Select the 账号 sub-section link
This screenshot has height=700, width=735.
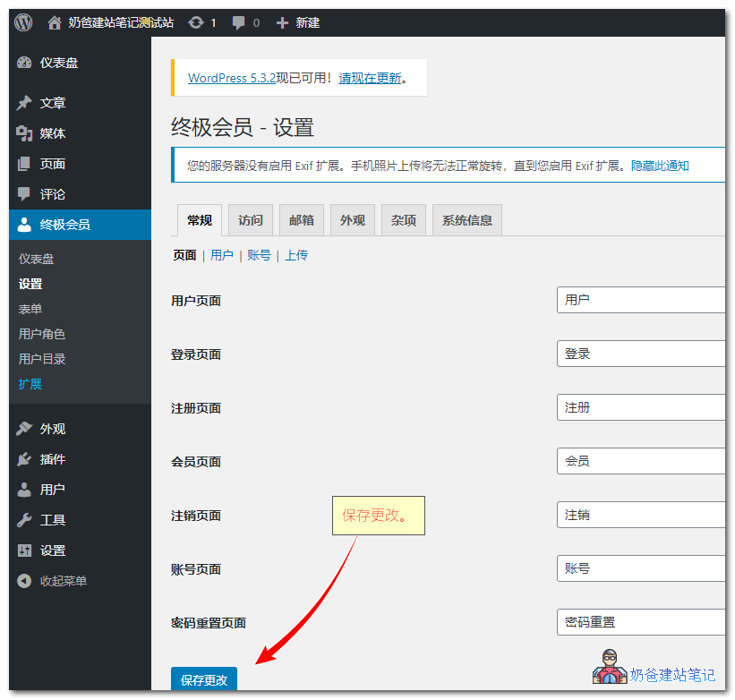click(x=259, y=255)
